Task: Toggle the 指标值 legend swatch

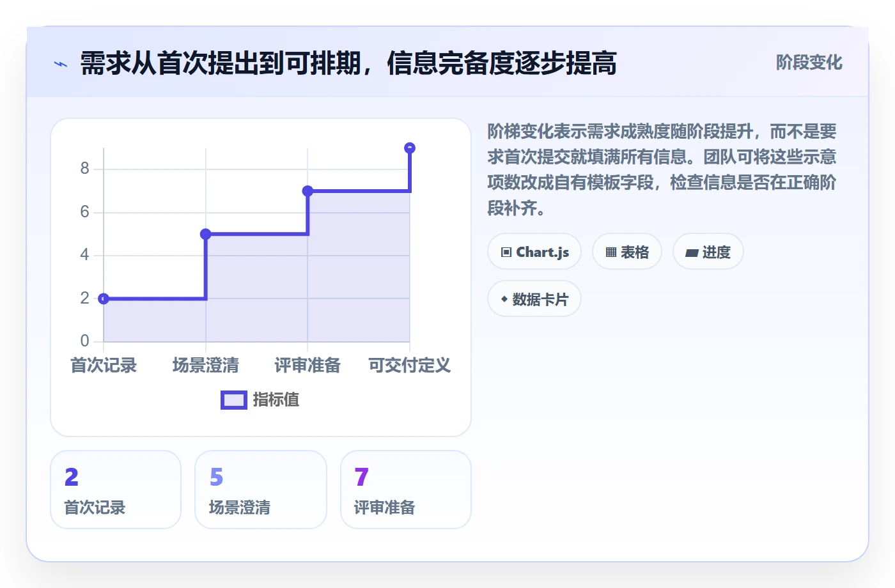Action: point(234,400)
